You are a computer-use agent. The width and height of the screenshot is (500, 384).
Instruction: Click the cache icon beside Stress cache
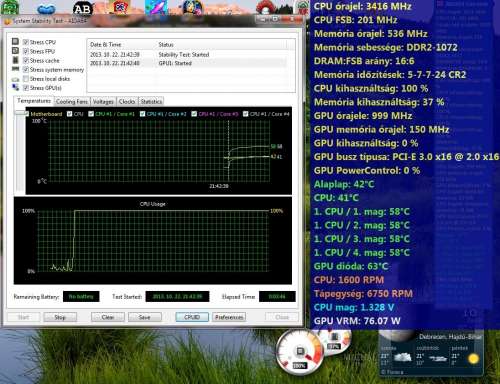click(x=15, y=60)
